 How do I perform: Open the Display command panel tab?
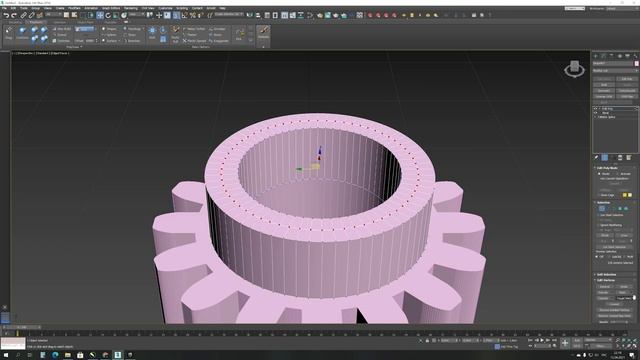pyautogui.click(x=627, y=56)
